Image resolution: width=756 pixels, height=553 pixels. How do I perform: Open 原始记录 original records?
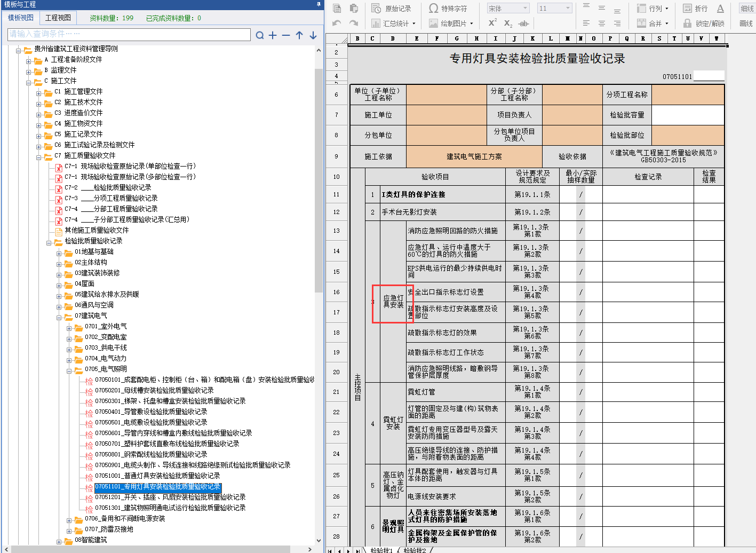coord(392,9)
